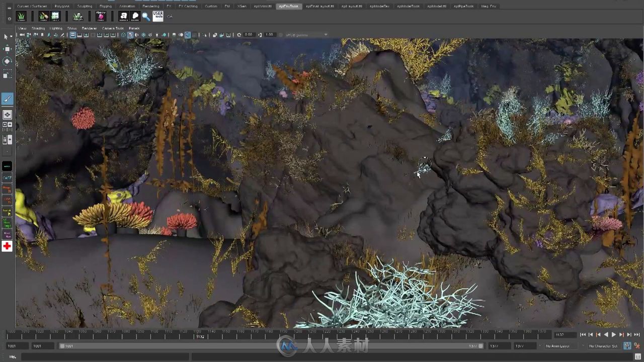Open the Shading panel menu

pos(38,28)
